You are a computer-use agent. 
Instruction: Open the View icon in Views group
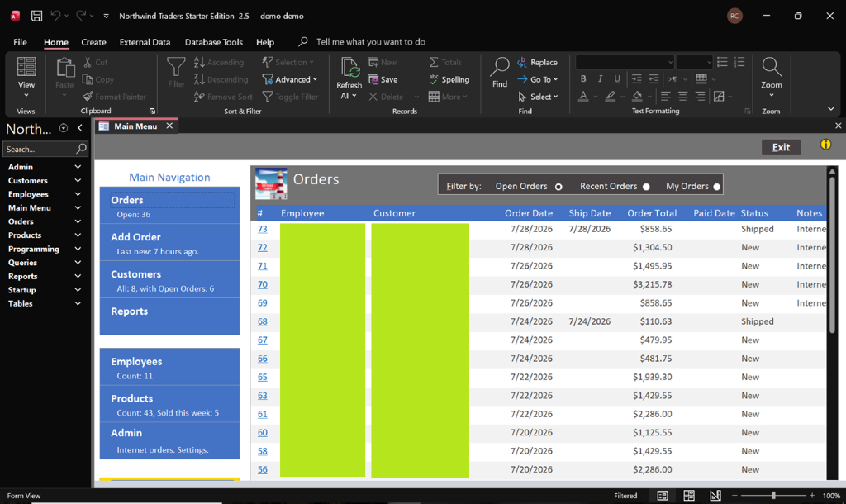point(26,67)
